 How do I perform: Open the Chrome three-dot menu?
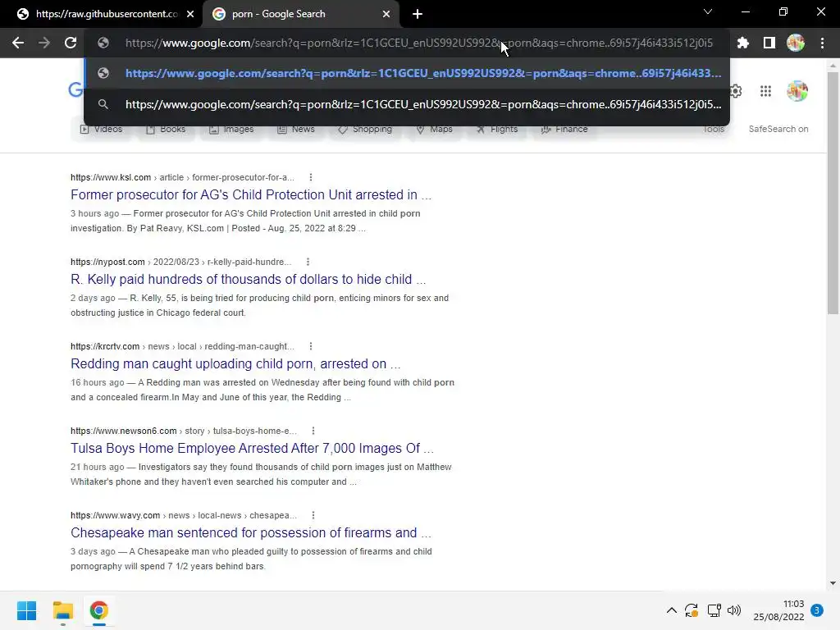pyautogui.click(x=822, y=43)
